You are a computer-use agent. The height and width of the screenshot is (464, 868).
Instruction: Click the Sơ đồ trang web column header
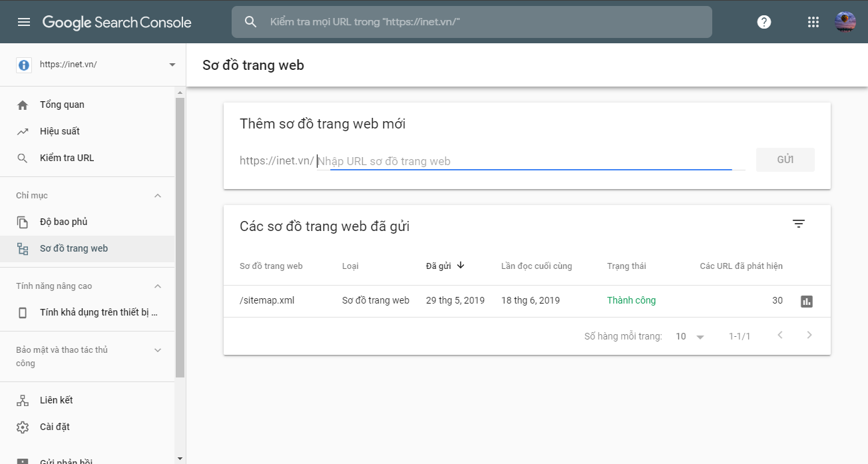(271, 266)
